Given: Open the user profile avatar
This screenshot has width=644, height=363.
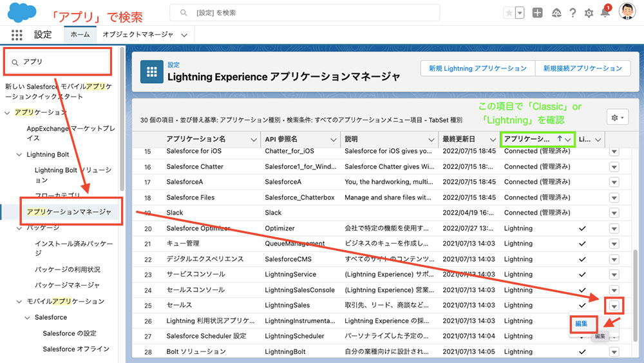Looking at the screenshot, I should 627,12.
